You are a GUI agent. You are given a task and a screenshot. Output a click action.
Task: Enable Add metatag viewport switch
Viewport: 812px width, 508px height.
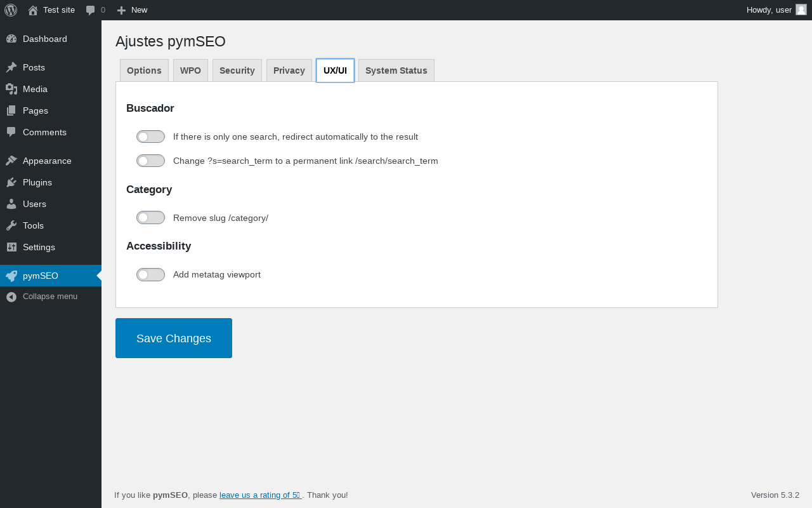coord(150,274)
